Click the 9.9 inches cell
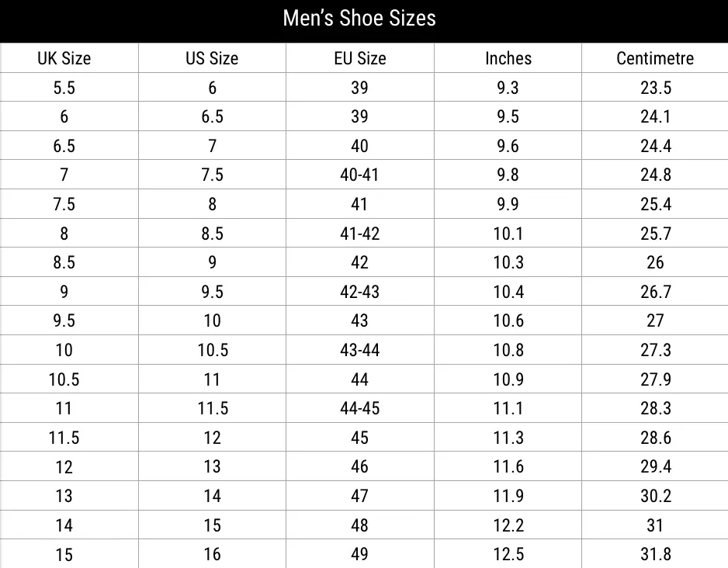This screenshot has width=728, height=568. (x=508, y=204)
